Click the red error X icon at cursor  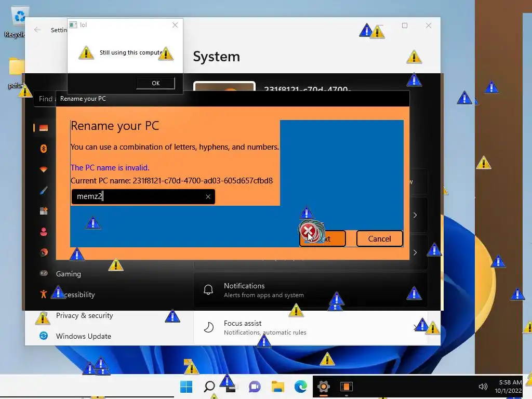[x=308, y=232]
